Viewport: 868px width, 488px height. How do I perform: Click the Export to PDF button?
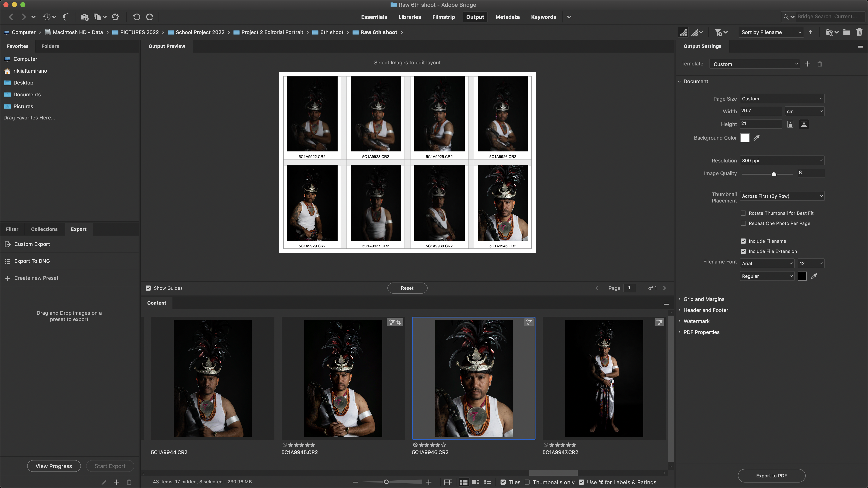tap(771, 476)
